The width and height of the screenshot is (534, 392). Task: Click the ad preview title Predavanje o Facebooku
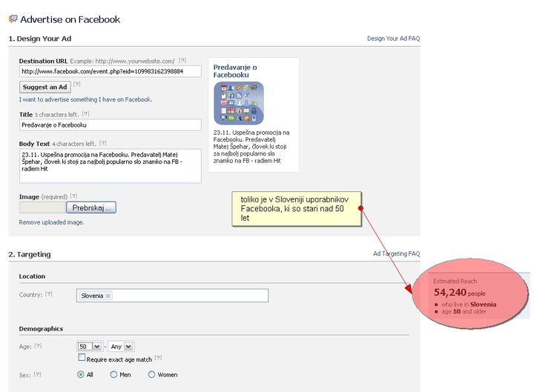[235, 71]
